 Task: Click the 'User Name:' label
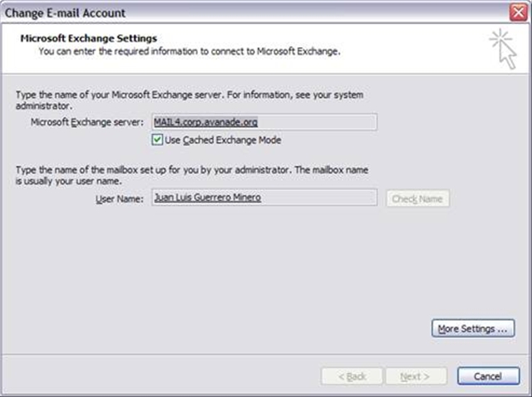click(121, 199)
